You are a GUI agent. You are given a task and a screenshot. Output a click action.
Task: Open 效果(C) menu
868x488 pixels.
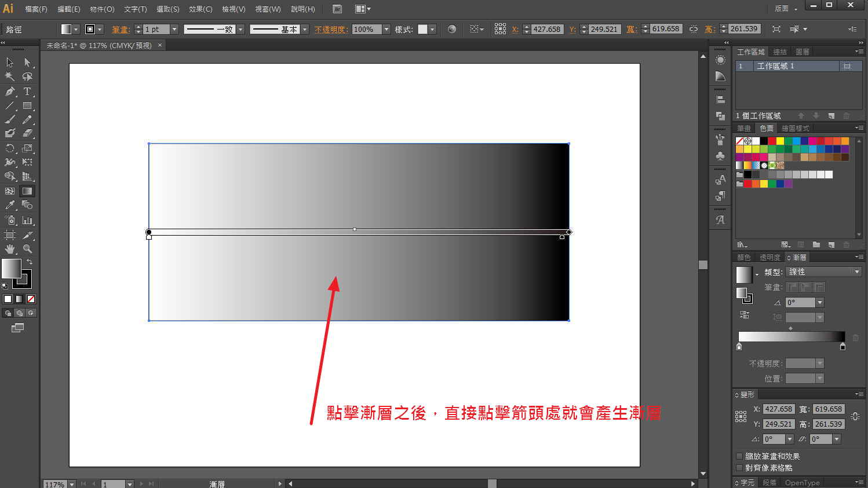[x=200, y=9]
